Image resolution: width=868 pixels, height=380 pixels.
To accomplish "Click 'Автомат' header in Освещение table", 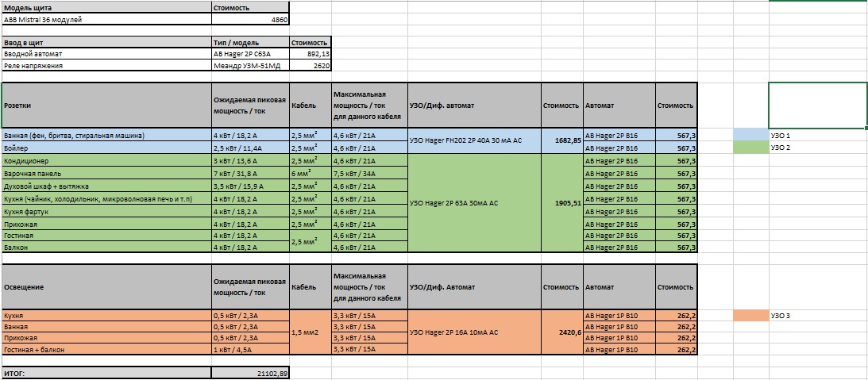I will (619, 287).
